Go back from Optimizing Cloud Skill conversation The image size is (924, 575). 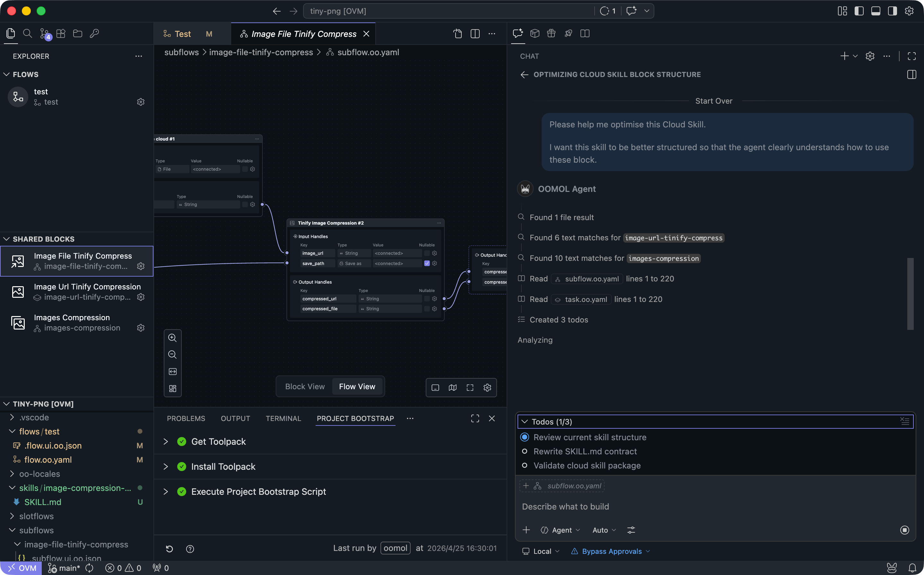click(x=525, y=74)
